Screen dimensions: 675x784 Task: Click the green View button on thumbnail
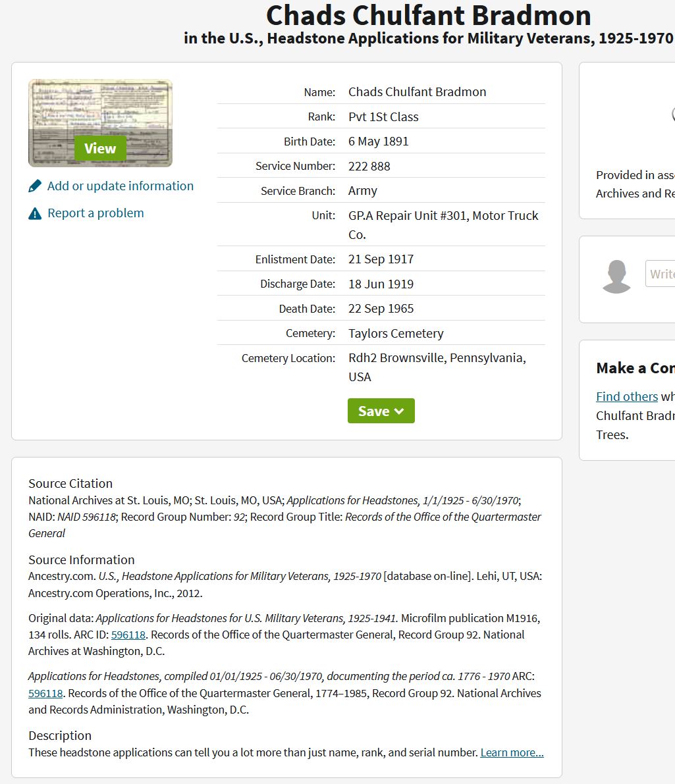coord(100,148)
